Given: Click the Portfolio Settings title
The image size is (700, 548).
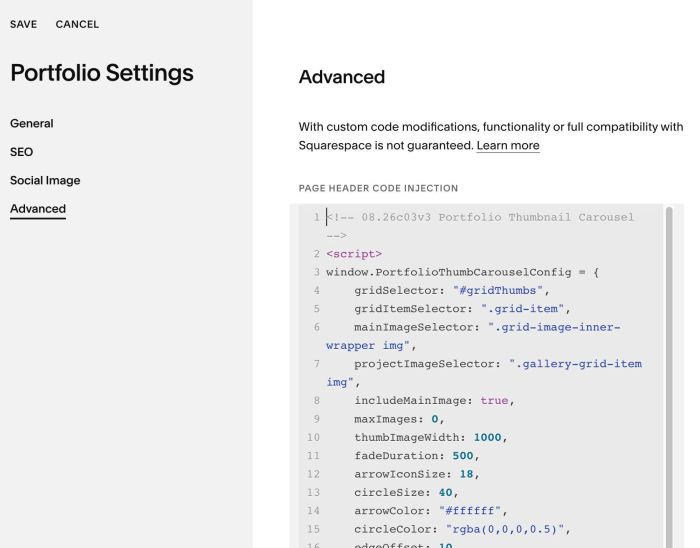Looking at the screenshot, I should 102,74.
